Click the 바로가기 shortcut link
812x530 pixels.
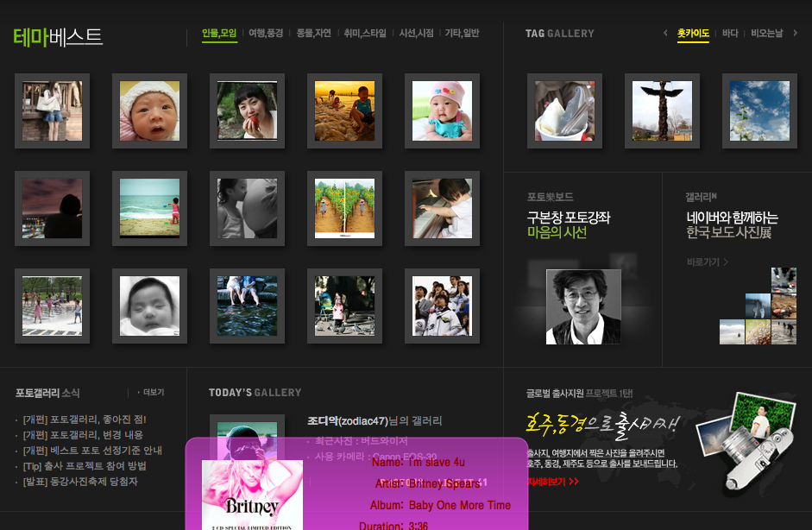click(x=708, y=262)
